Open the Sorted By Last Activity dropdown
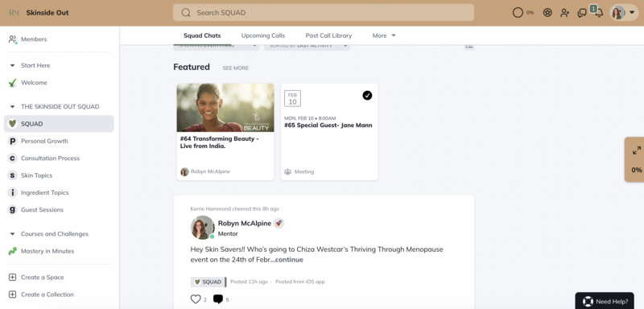The height and width of the screenshot is (309, 644). click(x=307, y=47)
